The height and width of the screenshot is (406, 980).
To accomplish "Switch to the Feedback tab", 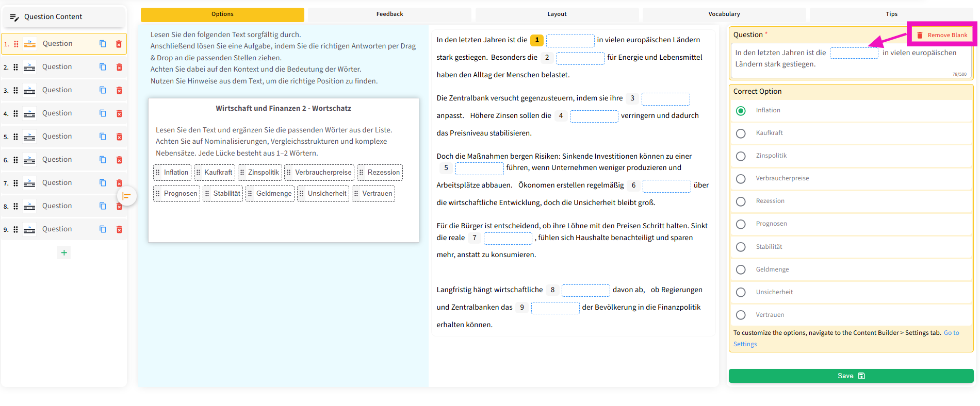I will 389,14.
